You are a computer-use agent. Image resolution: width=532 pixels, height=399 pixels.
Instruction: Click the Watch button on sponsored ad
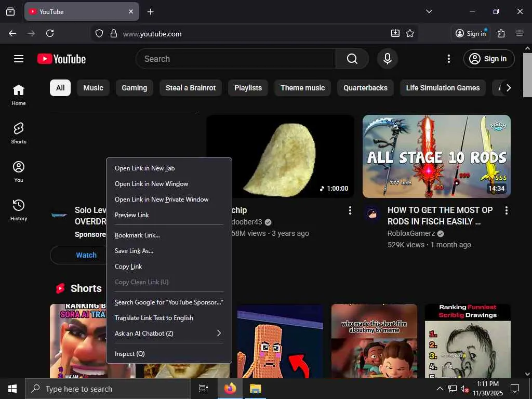[86, 255]
